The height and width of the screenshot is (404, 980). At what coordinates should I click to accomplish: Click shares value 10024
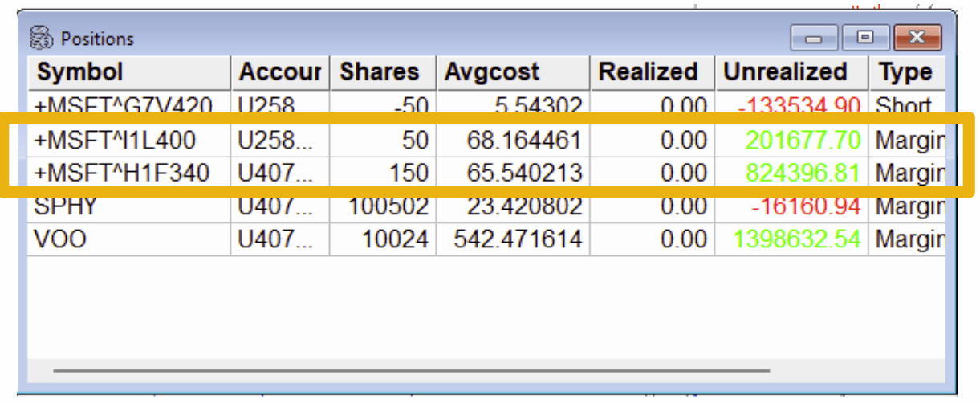point(395,239)
